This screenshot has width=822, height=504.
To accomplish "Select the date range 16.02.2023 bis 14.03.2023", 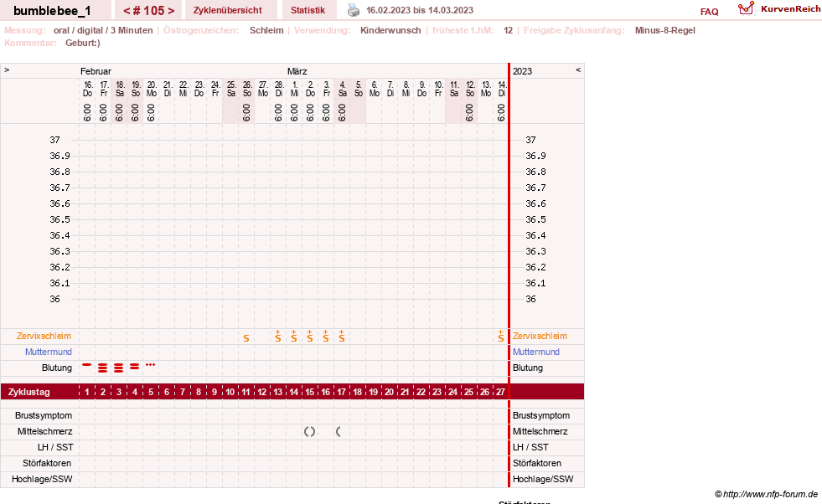I will click(x=420, y=11).
